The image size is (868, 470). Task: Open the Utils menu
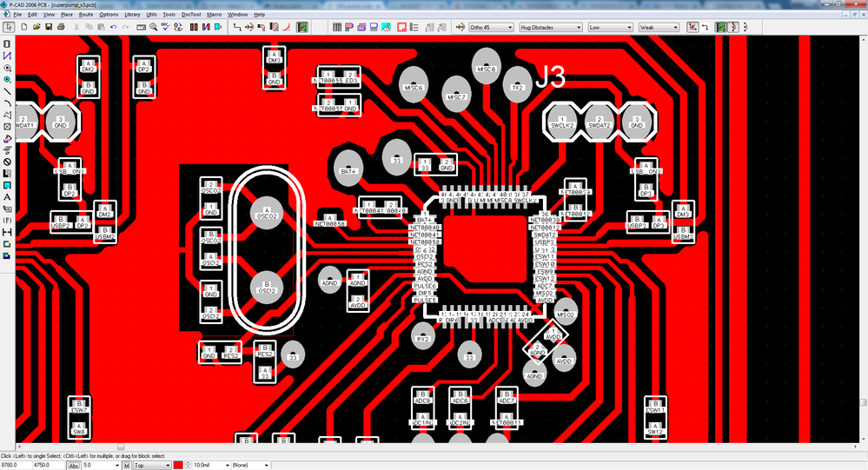pos(152,15)
